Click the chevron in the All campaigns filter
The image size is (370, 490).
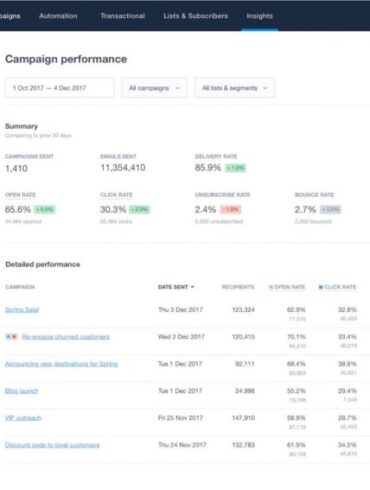tap(177, 88)
